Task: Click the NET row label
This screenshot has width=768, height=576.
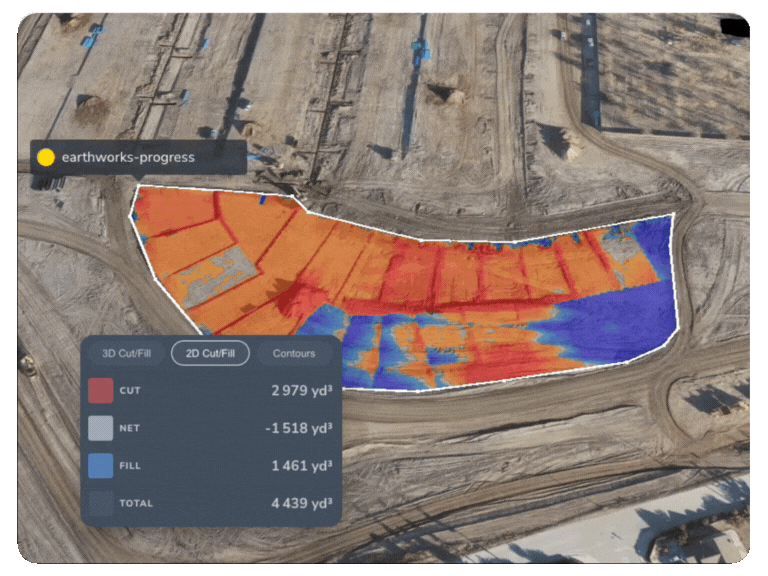Action: (129, 428)
